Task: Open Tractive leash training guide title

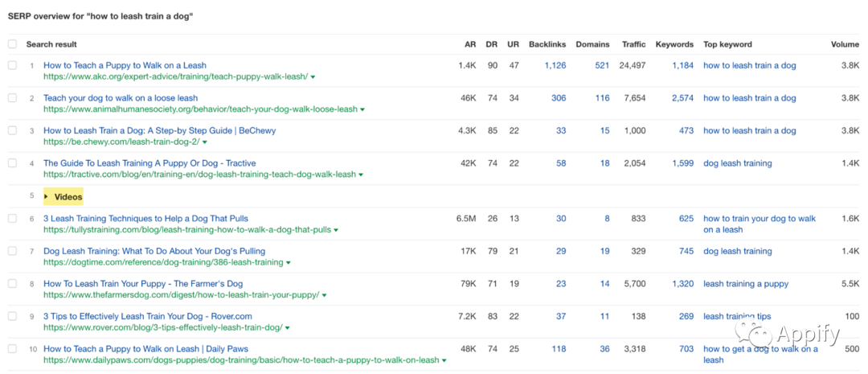Action: pos(149,163)
